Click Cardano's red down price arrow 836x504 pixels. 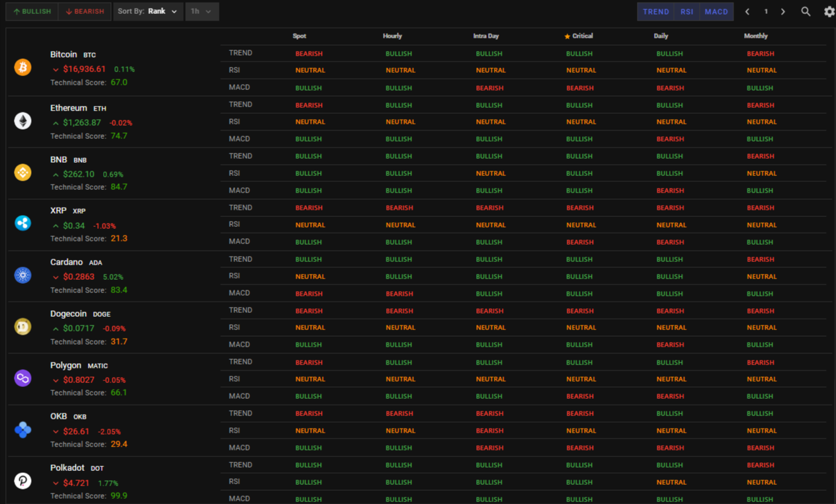(56, 277)
